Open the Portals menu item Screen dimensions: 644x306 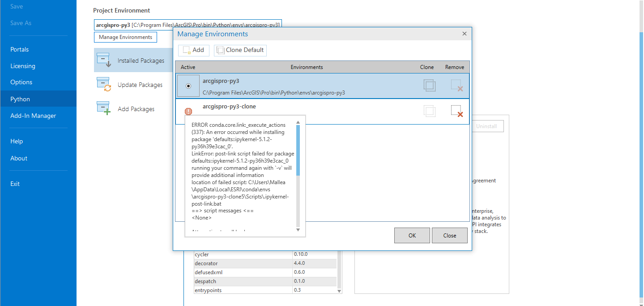tap(20, 49)
